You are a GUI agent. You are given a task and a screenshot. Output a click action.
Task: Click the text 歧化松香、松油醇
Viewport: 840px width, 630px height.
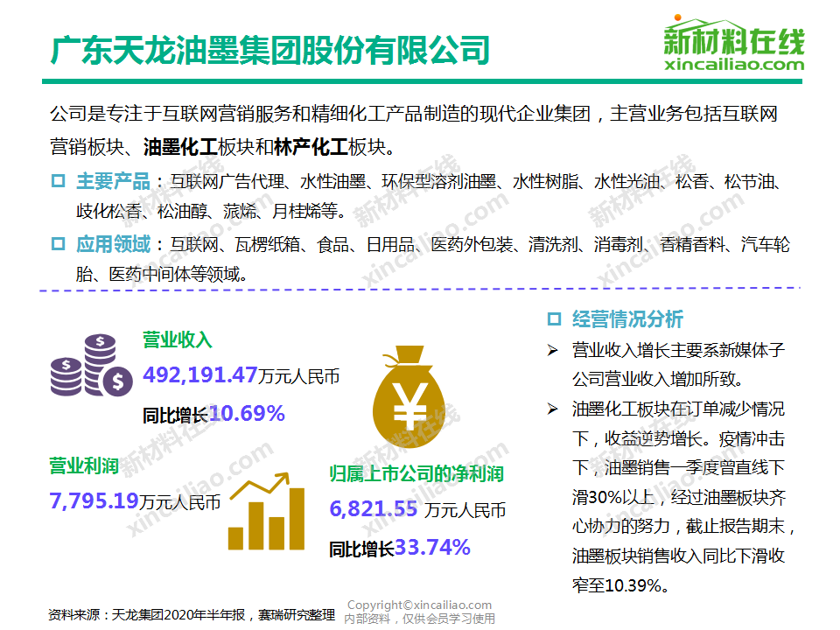142,211
